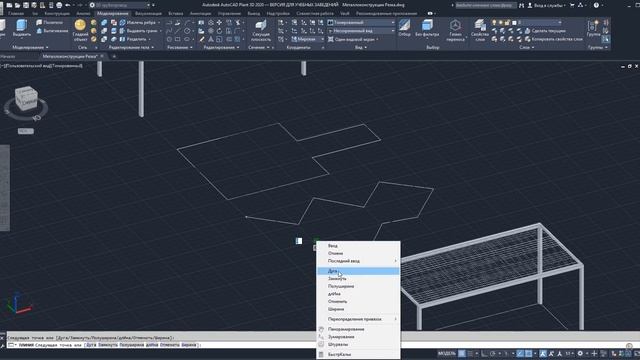This screenshot has height=360, width=640.
Task: Expand the 'Редактирование тела' panel title
Action: (131, 47)
